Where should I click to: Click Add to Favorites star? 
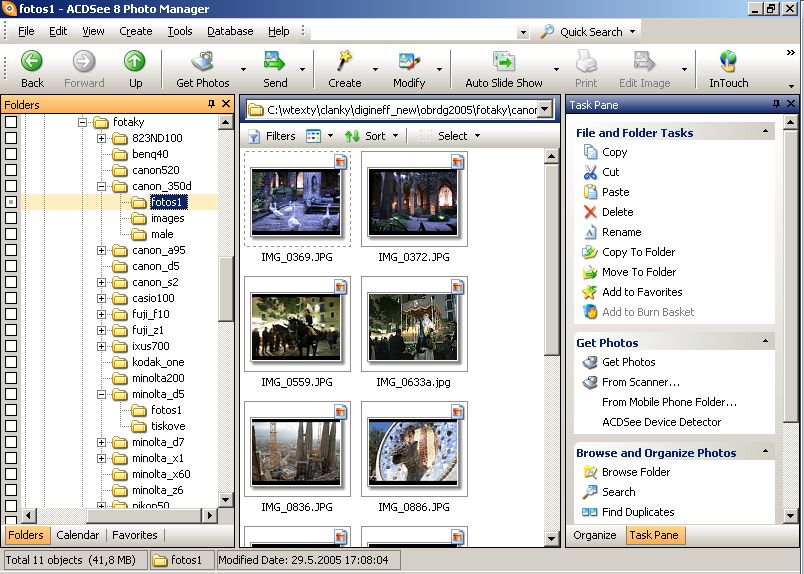click(590, 292)
